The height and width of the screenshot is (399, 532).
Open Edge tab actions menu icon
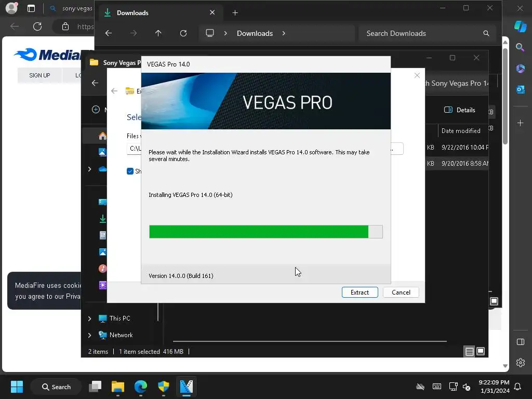pyautogui.click(x=31, y=8)
